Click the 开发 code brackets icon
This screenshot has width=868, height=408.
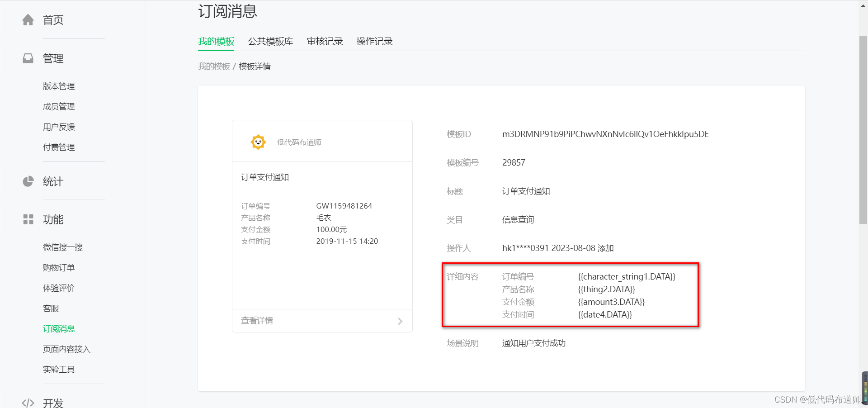pos(28,403)
